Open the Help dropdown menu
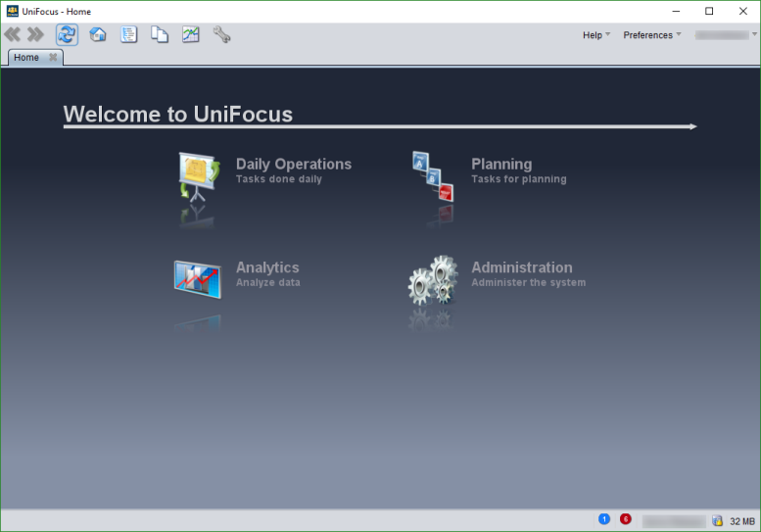The height and width of the screenshot is (532, 761). click(596, 35)
